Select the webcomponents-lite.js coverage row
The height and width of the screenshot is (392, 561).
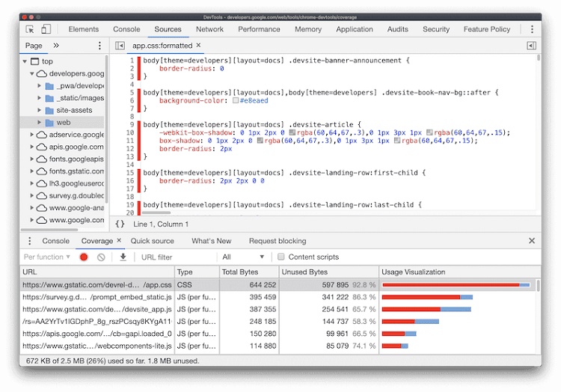278,346
